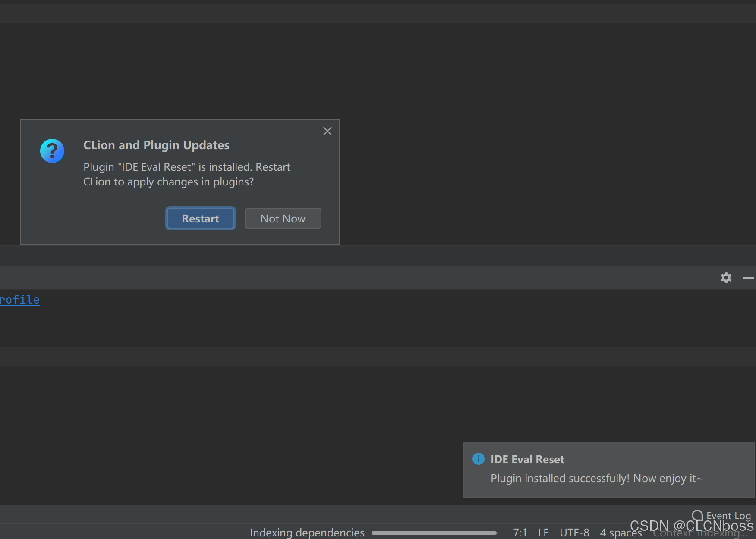Open the Event Log from the status bar
This screenshot has height=539, width=756.
coord(722,516)
